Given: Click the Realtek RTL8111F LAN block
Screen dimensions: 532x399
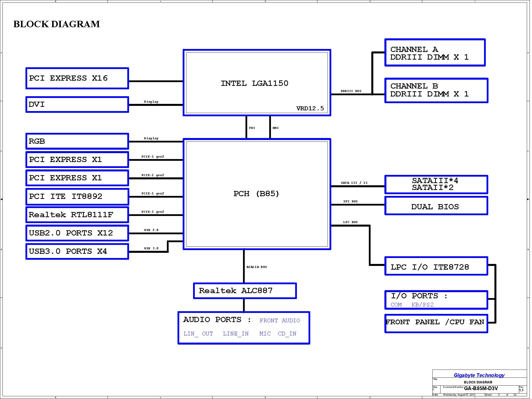Looking at the screenshot, I should point(77,215).
